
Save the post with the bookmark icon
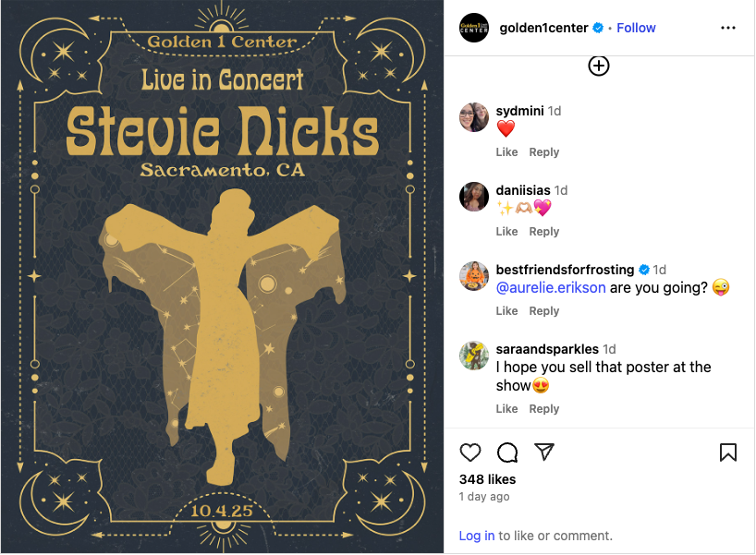tap(728, 452)
